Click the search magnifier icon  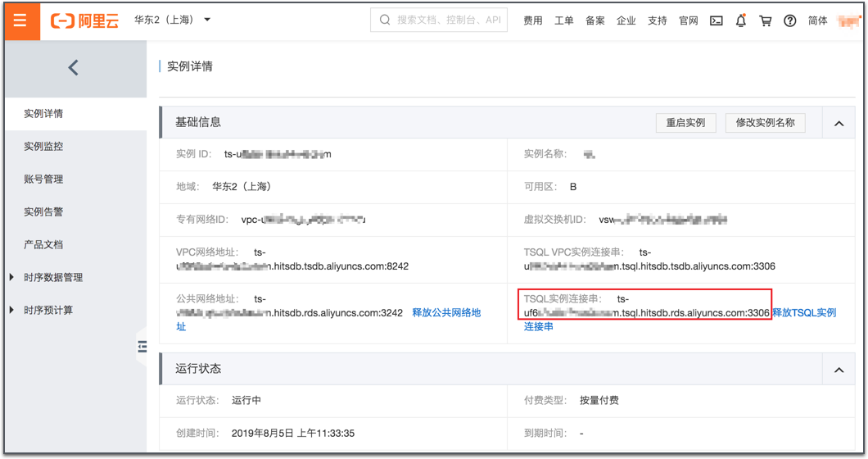(x=385, y=20)
